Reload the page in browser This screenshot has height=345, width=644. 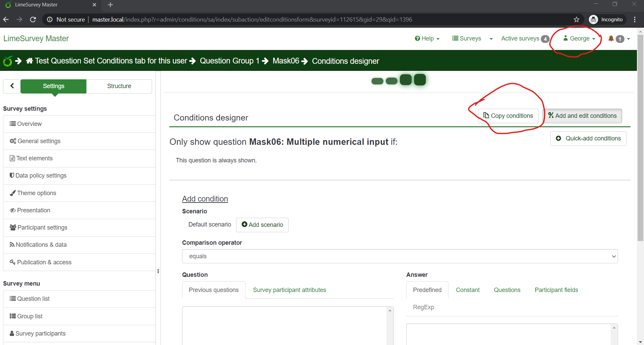pyautogui.click(x=33, y=20)
